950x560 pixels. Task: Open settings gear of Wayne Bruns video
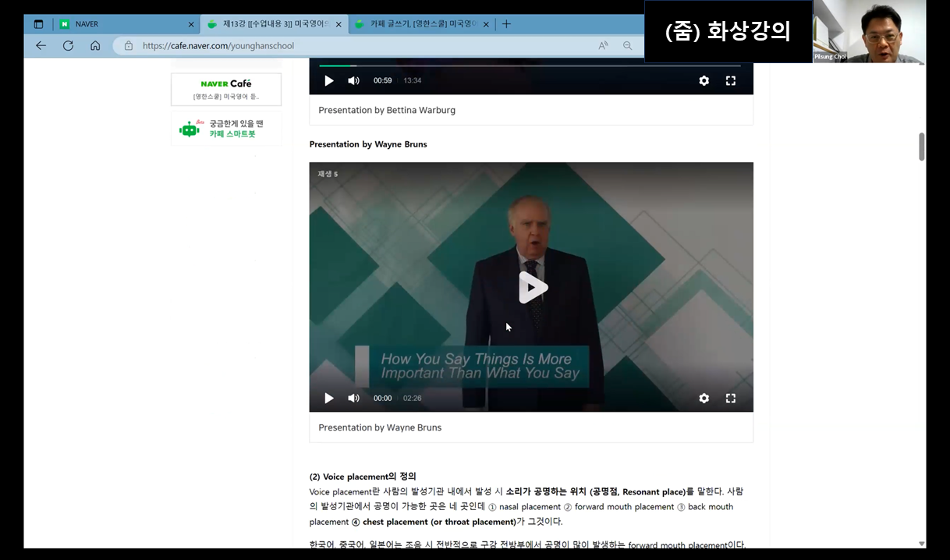pyautogui.click(x=704, y=398)
